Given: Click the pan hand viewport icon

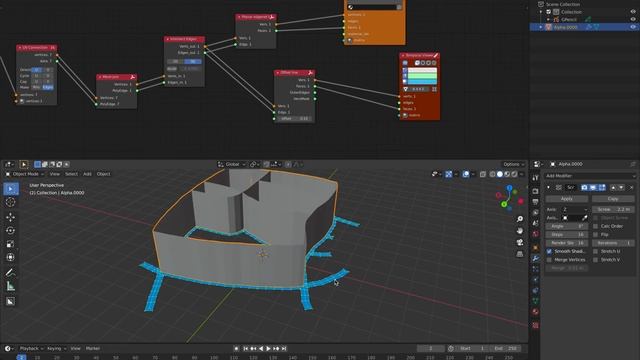Looking at the screenshot, I should (520, 231).
